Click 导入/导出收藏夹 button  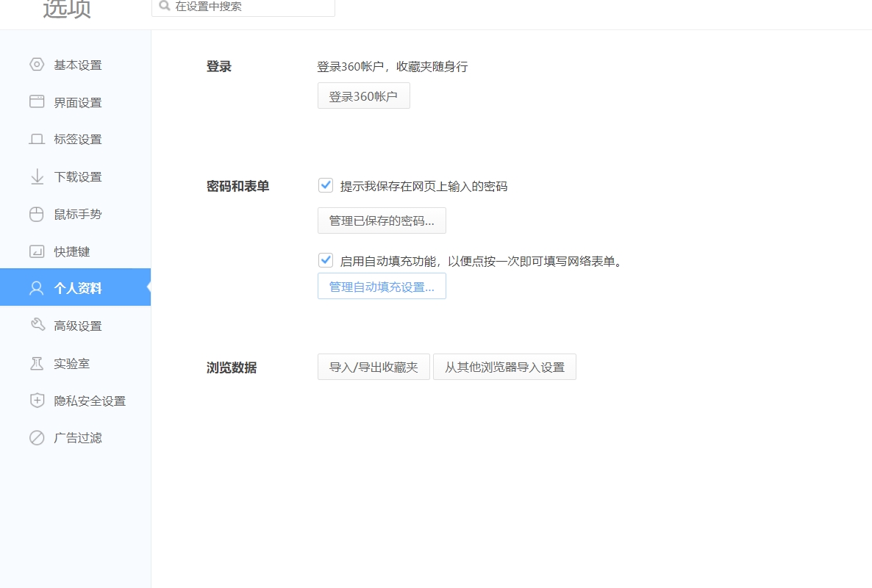point(374,367)
